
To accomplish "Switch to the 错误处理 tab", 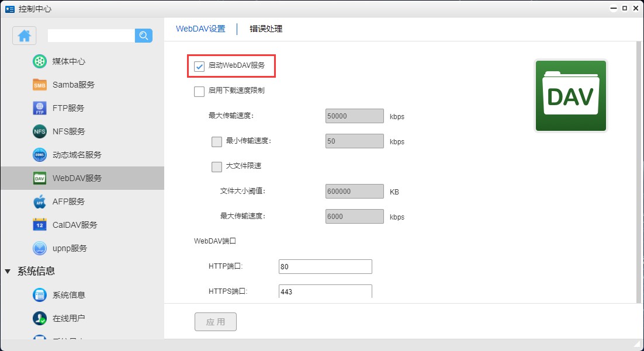I will [x=266, y=29].
